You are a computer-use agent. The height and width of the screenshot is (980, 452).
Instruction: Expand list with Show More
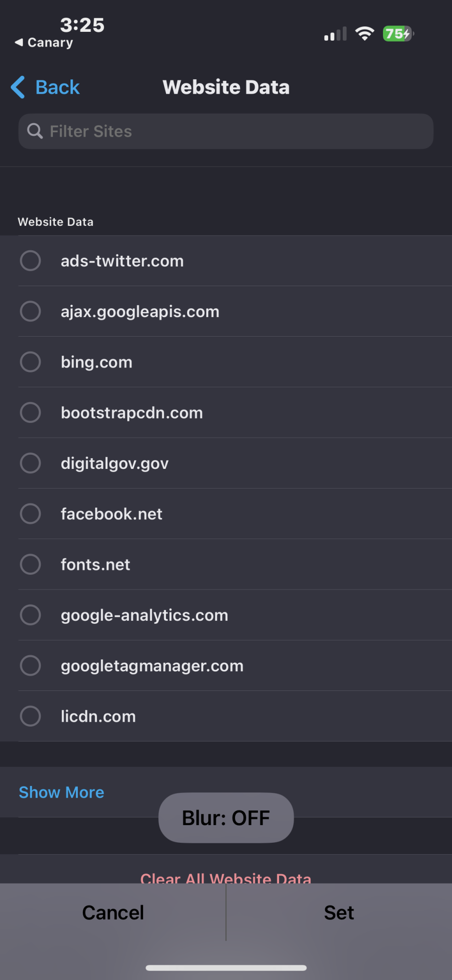(x=62, y=792)
